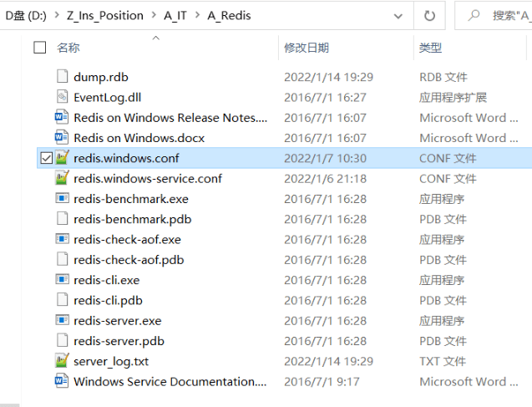Select Windows Service Documentation file name

tap(170, 382)
